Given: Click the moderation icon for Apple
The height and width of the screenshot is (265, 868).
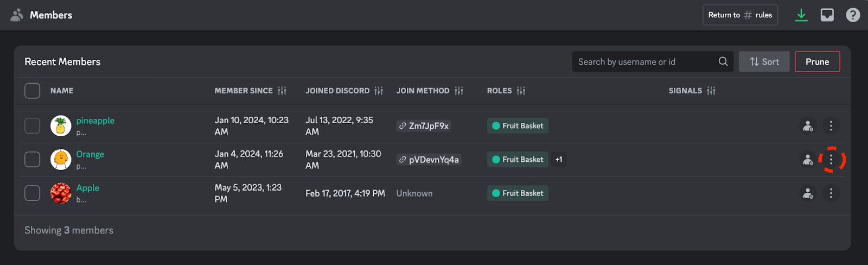Looking at the screenshot, I should pyautogui.click(x=808, y=193).
